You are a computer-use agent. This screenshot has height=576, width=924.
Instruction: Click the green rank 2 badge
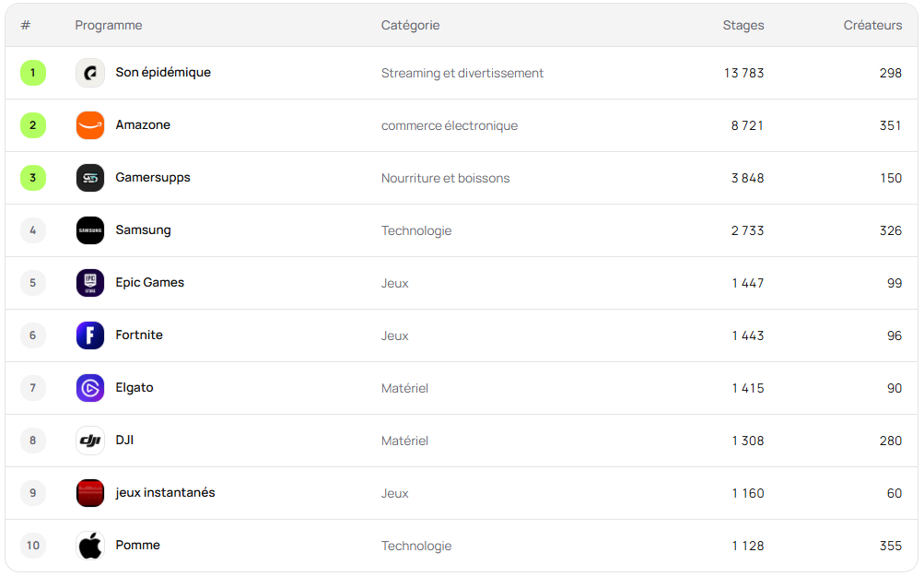tap(33, 125)
